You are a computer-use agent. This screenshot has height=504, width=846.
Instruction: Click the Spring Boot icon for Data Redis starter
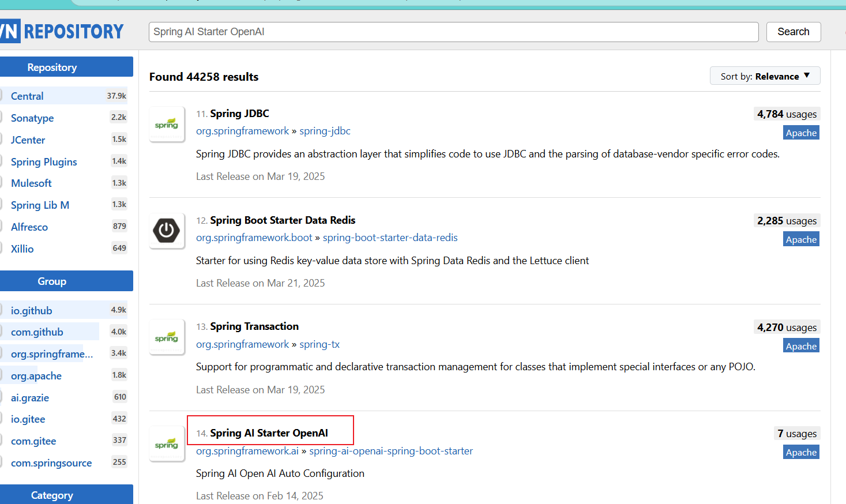point(167,230)
